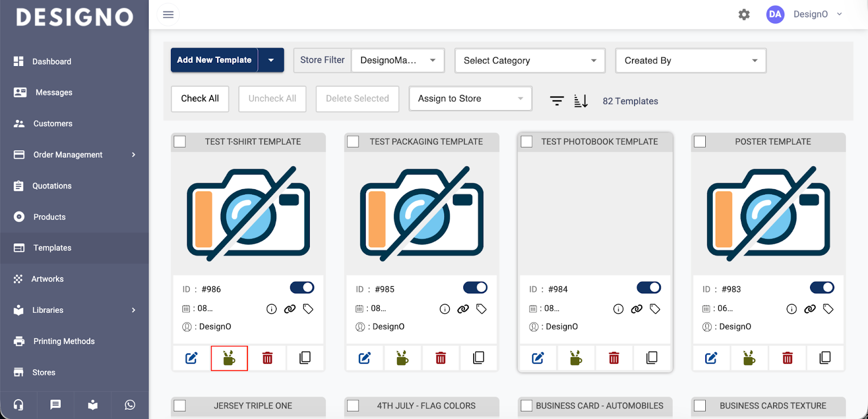
Task: Duplicate the Poster Template #983
Action: [x=825, y=358]
